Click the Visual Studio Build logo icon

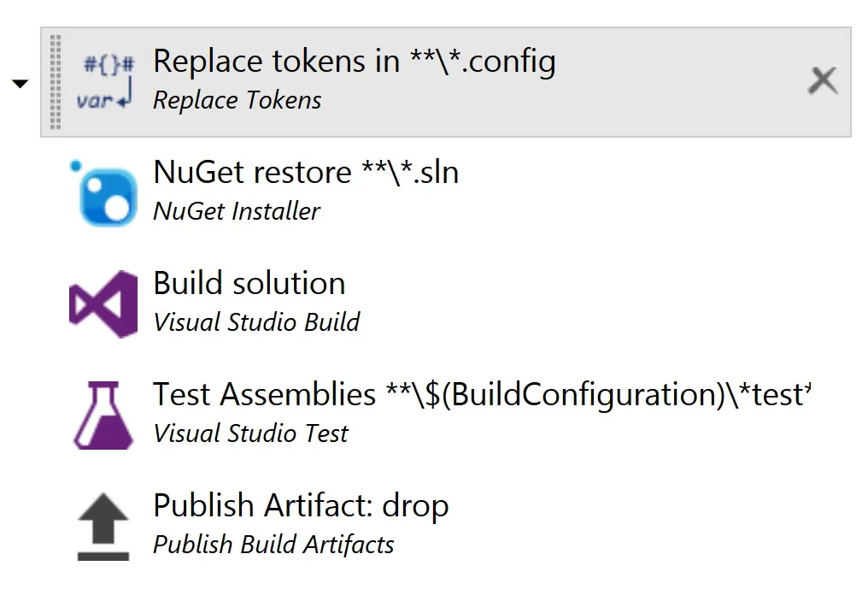[103, 303]
